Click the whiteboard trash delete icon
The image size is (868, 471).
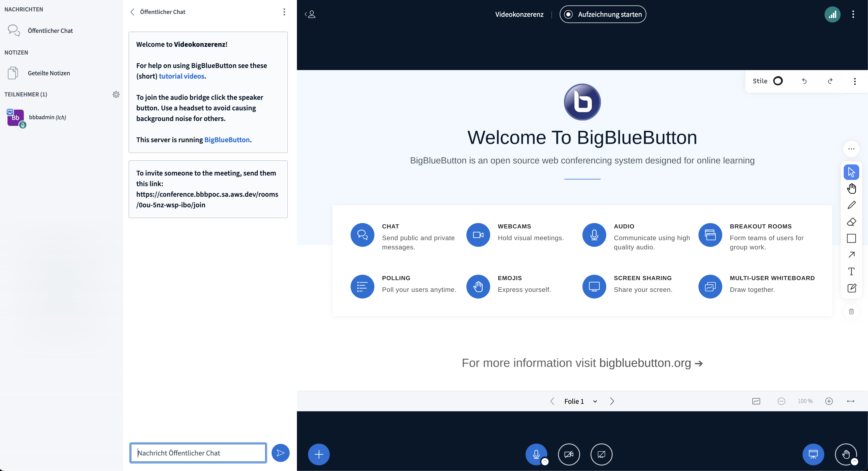(x=851, y=312)
